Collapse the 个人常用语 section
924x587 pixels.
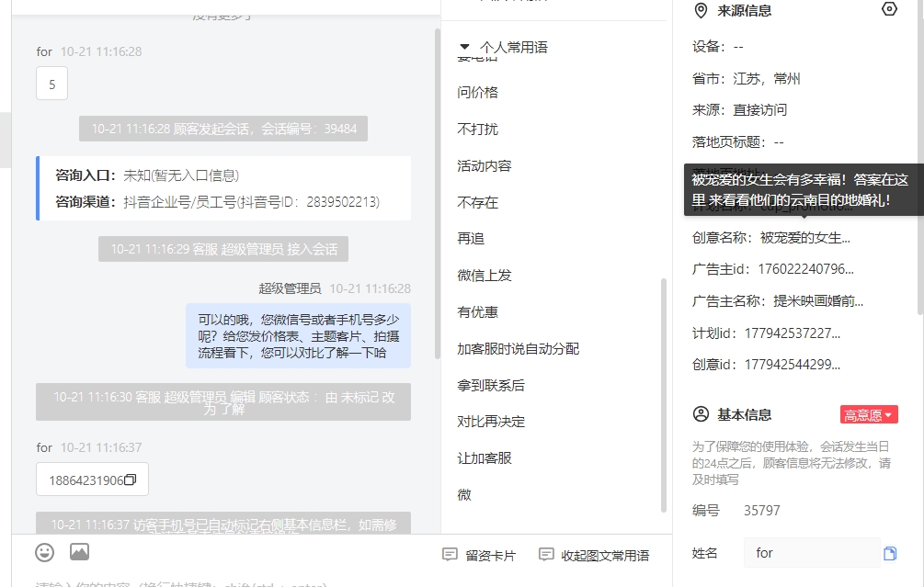pyautogui.click(x=464, y=47)
